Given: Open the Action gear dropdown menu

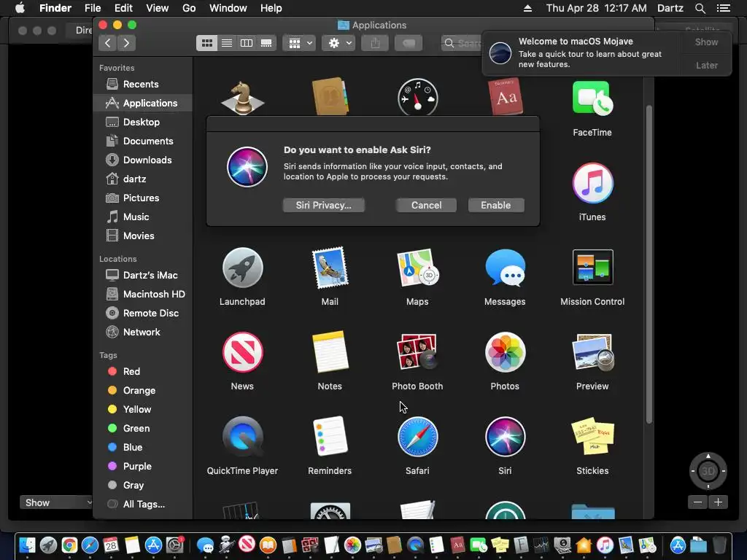Looking at the screenshot, I should 338,43.
